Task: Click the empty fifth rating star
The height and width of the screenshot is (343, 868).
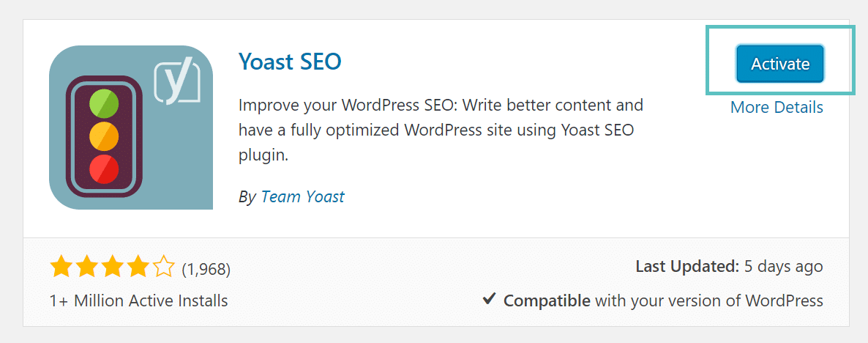Action: tap(165, 268)
